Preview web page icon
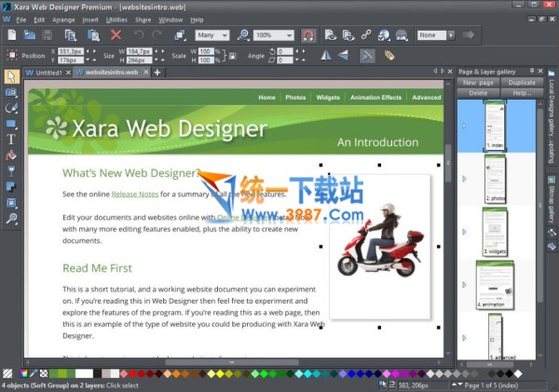Viewport: 559px width, 392px height. 331,35
